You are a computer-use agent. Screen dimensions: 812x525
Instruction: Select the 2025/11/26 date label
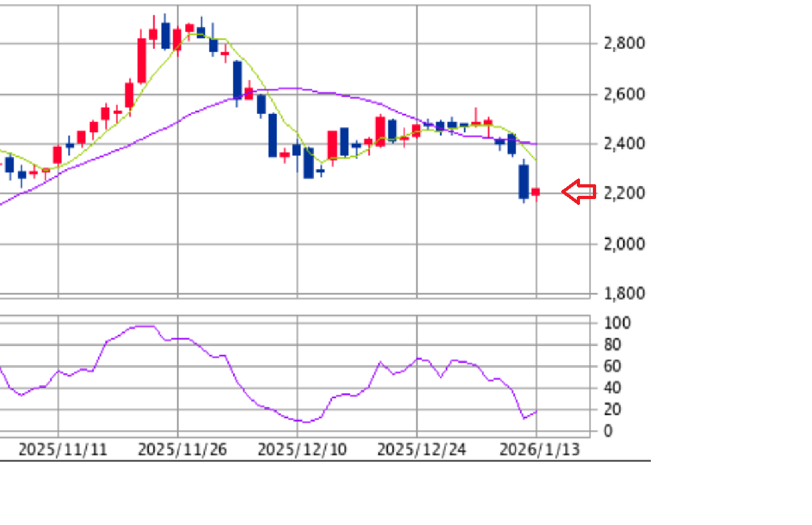[182, 449]
